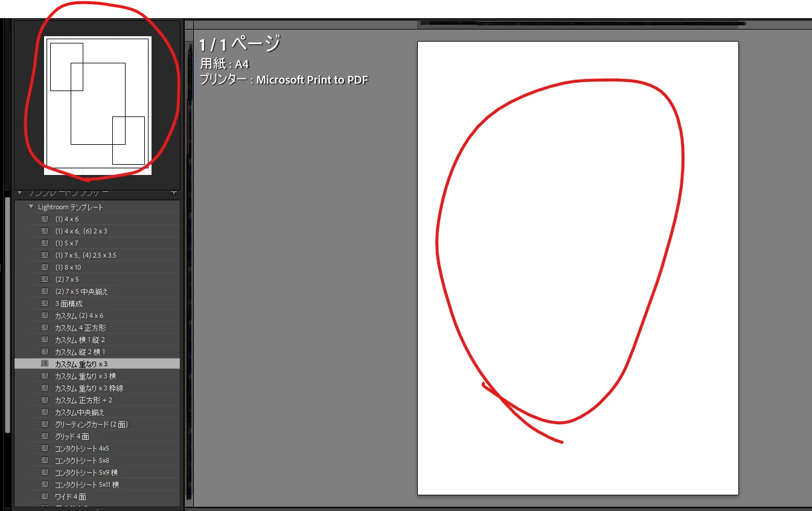
Task: Click the icon next to グリーティングカード (2 面)
Action: (x=45, y=424)
